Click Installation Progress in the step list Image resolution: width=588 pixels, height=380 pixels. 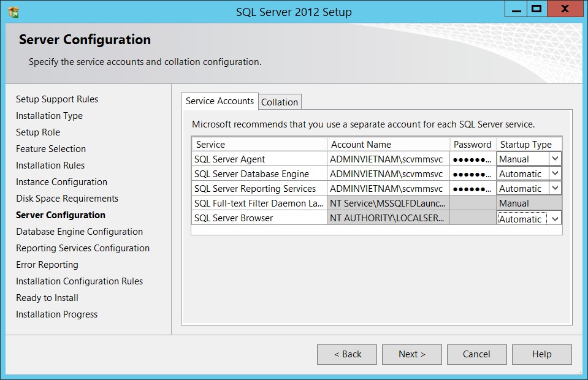56,314
